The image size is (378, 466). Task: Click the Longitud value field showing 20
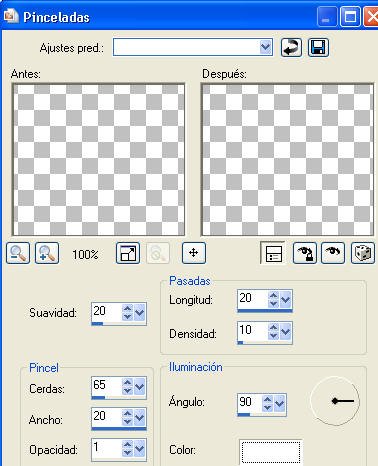(253, 298)
